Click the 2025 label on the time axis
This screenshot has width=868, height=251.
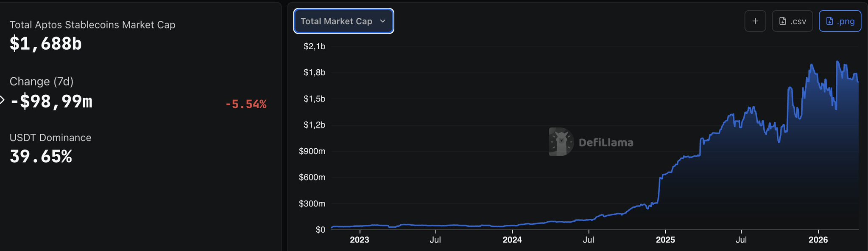[665, 240]
